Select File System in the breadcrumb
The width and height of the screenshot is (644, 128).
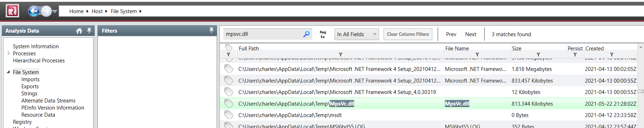pyautogui.click(x=123, y=11)
